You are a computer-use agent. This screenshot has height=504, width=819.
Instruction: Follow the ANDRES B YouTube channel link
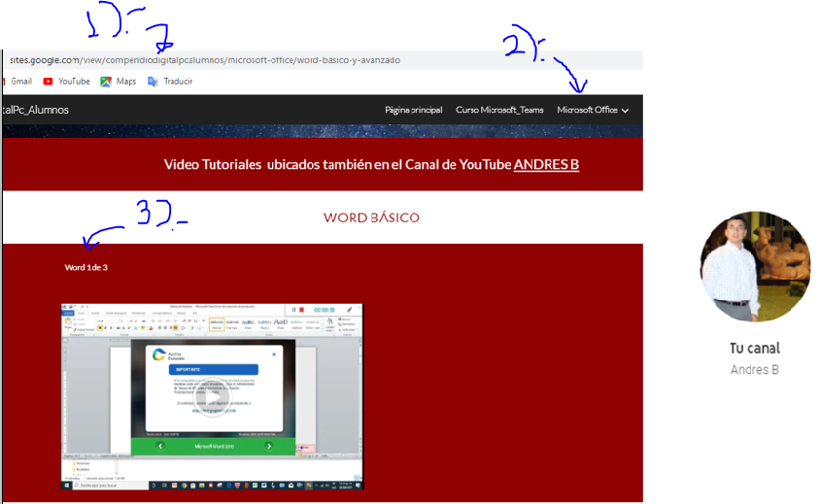tap(546, 164)
